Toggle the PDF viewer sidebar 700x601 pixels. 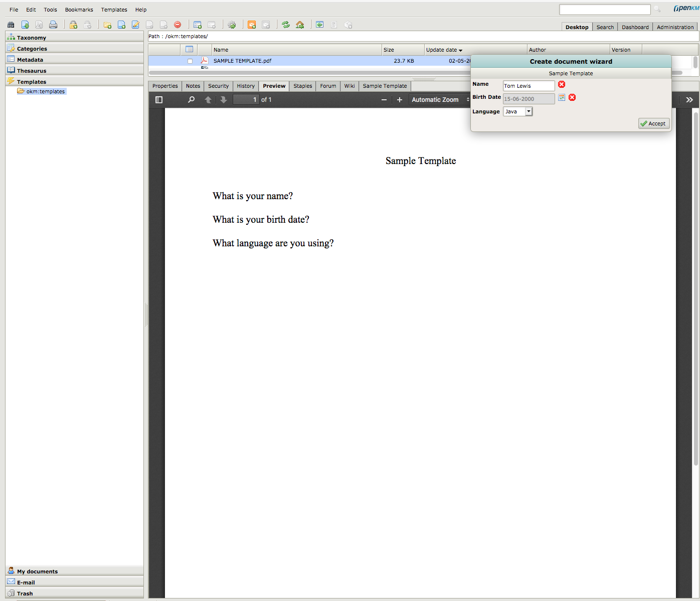(159, 100)
